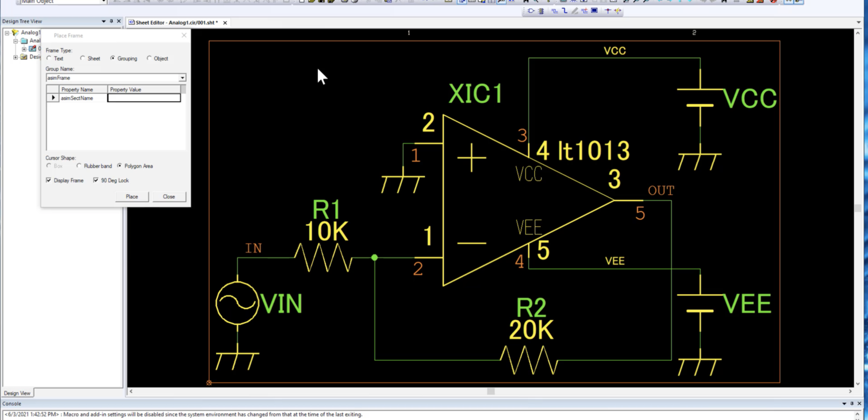This screenshot has width=868, height=420.
Task: Open the Group Name dropdown arrow
Action: 182,78
